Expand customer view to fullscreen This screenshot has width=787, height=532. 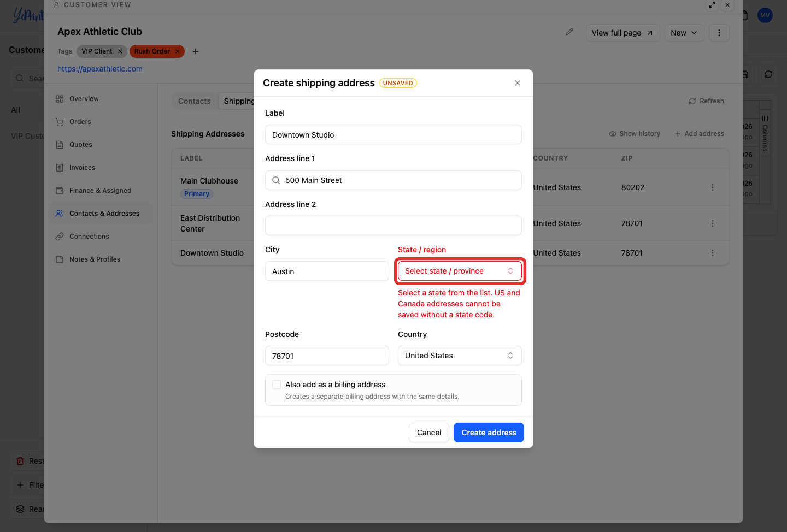pos(712,5)
